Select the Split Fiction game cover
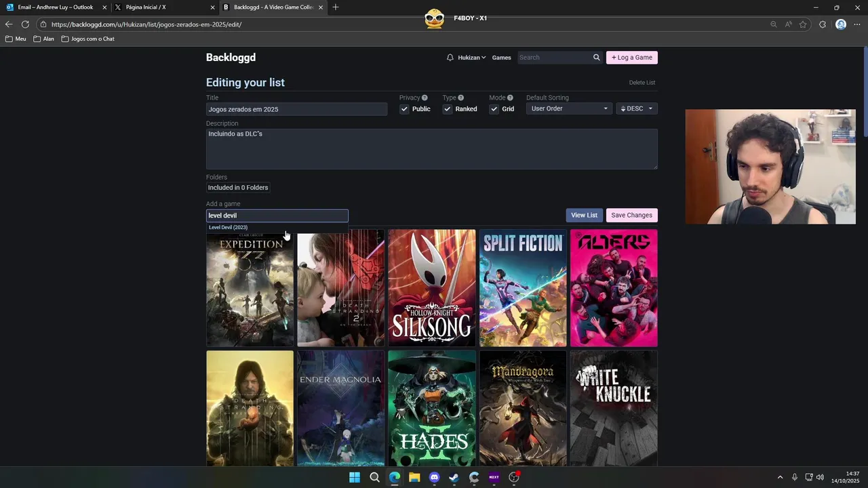Image resolution: width=868 pixels, height=488 pixels. pyautogui.click(x=523, y=288)
